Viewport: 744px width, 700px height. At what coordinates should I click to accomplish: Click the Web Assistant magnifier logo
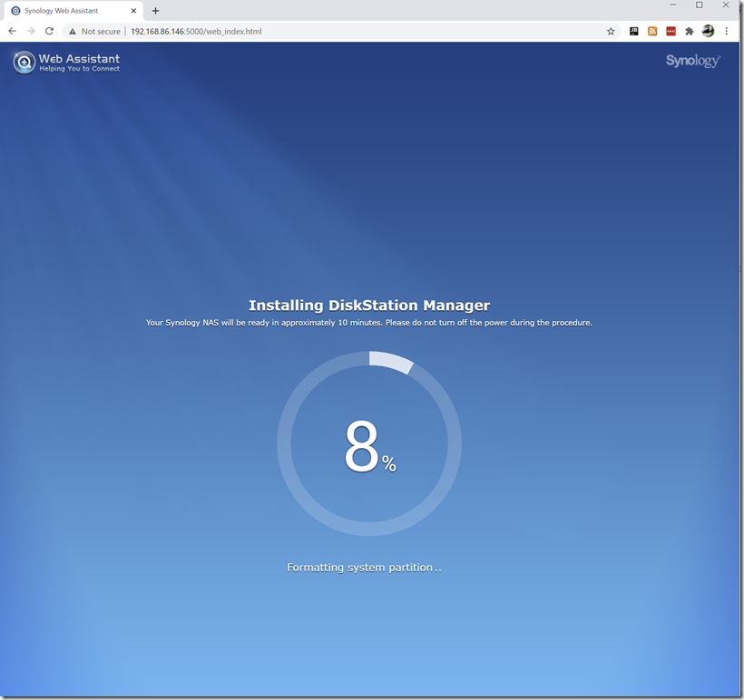(x=24, y=63)
